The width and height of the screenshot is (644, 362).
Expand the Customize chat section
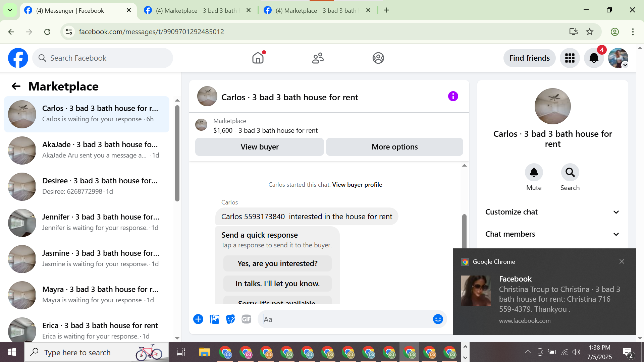[552, 212]
